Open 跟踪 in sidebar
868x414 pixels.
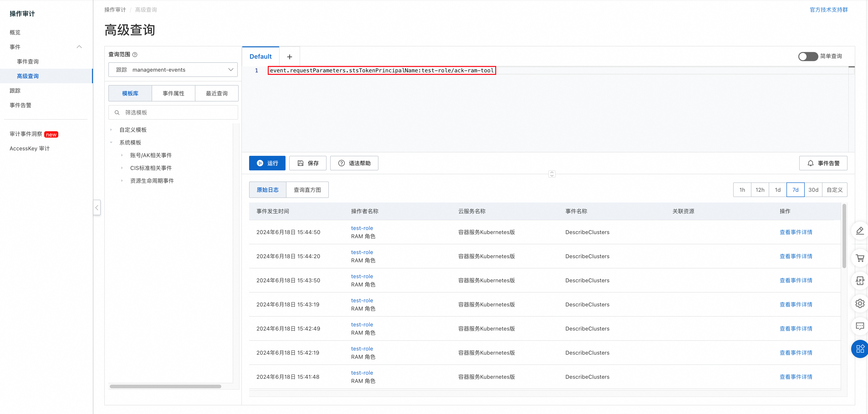click(15, 91)
